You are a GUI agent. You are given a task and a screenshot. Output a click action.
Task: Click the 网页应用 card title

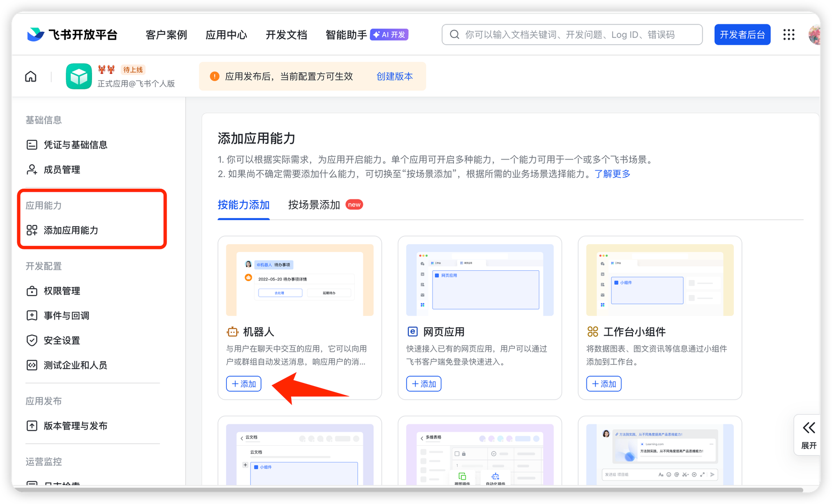tap(444, 331)
